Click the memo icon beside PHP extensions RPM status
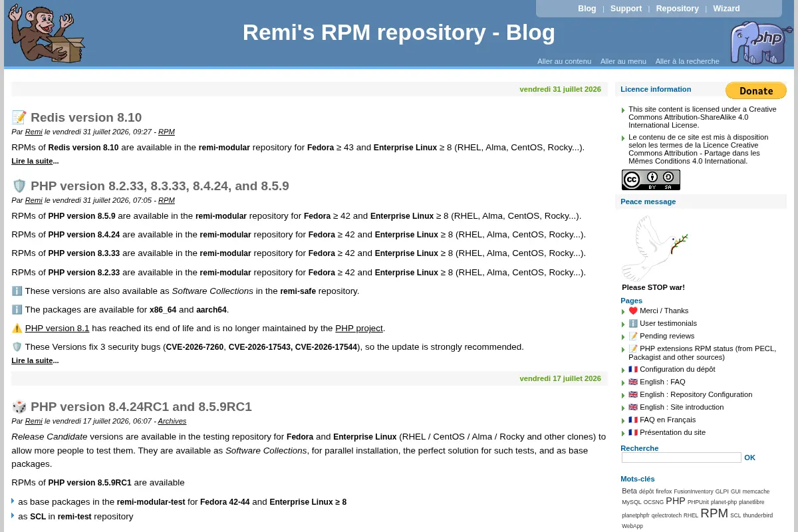The height and width of the screenshot is (532, 798). [x=633, y=348]
